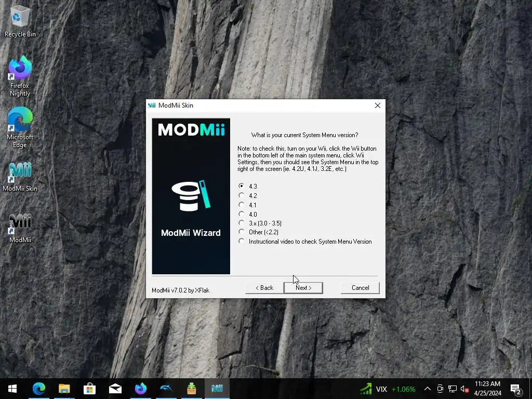Select the ModMii Skin desktop shortcut
Image resolution: width=532 pixels, height=399 pixels.
click(20, 177)
